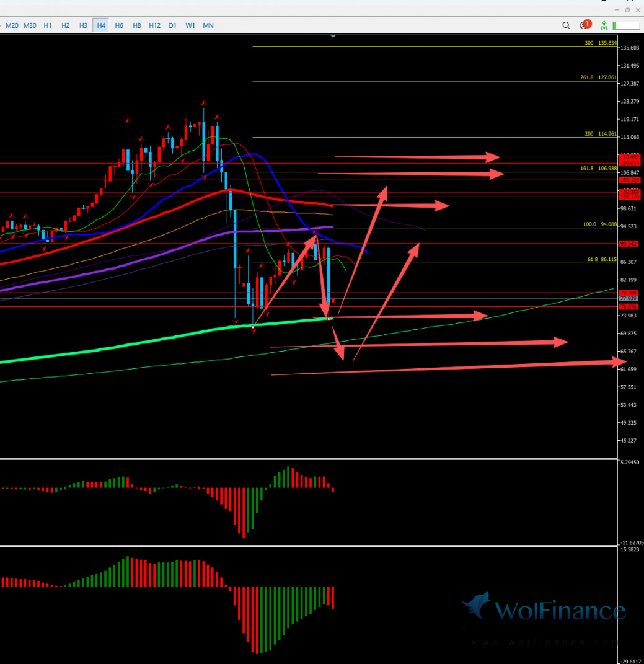Change timeframe to H6
This screenshot has width=644, height=664.
pyautogui.click(x=119, y=25)
